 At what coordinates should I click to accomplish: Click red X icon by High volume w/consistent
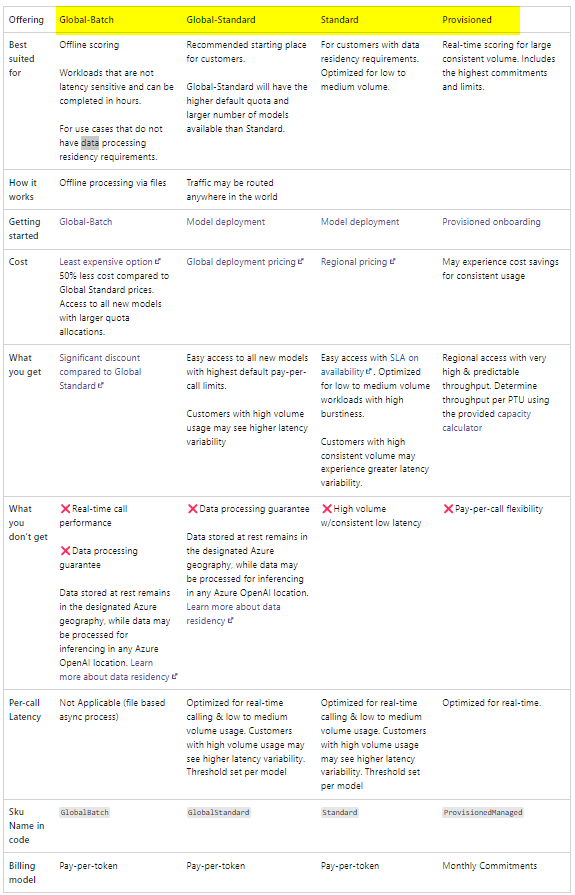(x=327, y=509)
